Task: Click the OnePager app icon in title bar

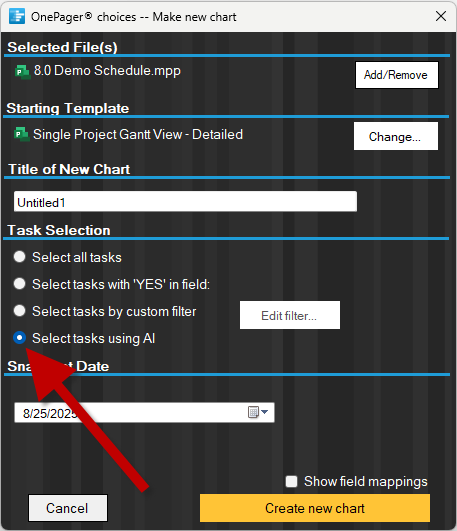Action: pos(17,16)
